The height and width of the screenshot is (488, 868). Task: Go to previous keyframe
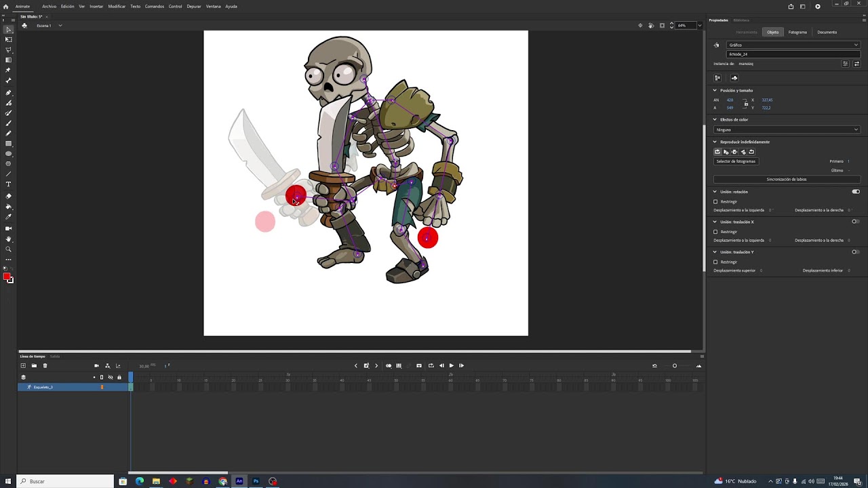tap(356, 366)
